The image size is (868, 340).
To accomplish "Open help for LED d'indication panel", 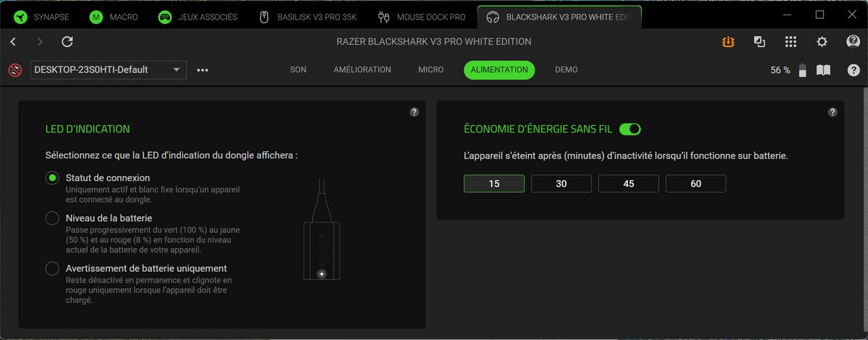I will click(414, 112).
